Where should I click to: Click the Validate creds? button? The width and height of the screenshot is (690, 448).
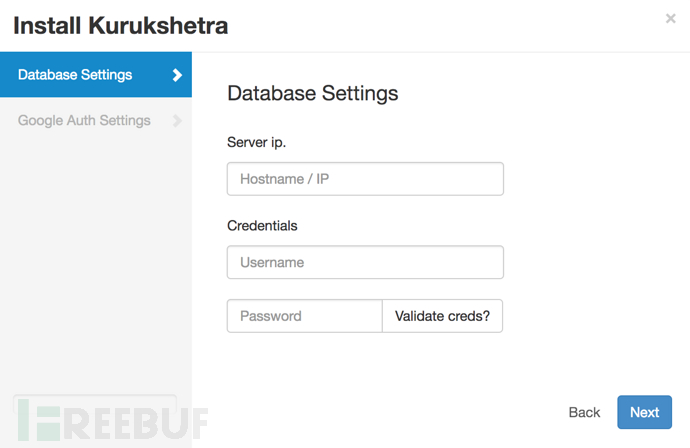click(x=442, y=316)
